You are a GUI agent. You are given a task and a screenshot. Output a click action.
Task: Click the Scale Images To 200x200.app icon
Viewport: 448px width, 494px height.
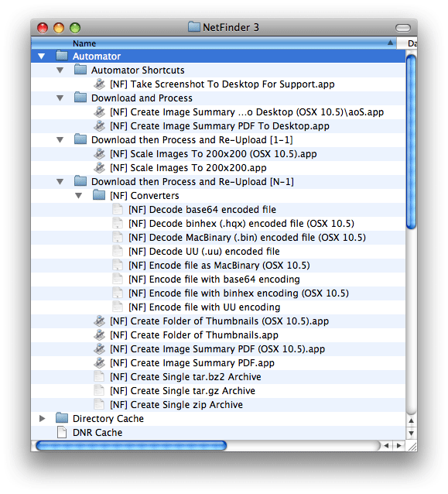(99, 167)
